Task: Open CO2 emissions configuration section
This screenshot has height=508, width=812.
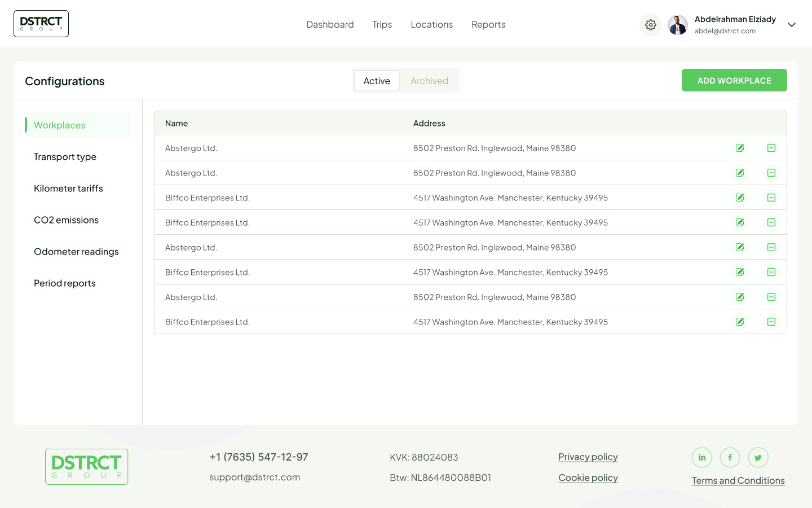Action: (x=66, y=220)
